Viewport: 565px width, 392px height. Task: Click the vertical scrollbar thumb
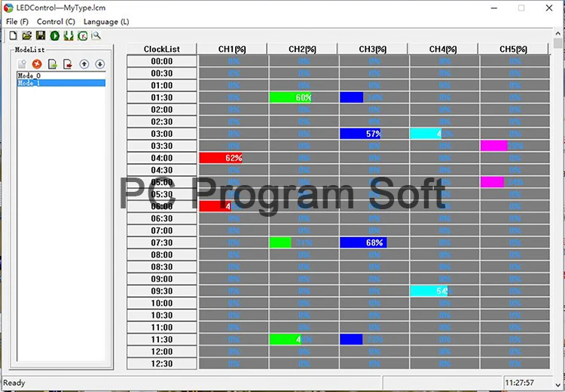[558, 43]
